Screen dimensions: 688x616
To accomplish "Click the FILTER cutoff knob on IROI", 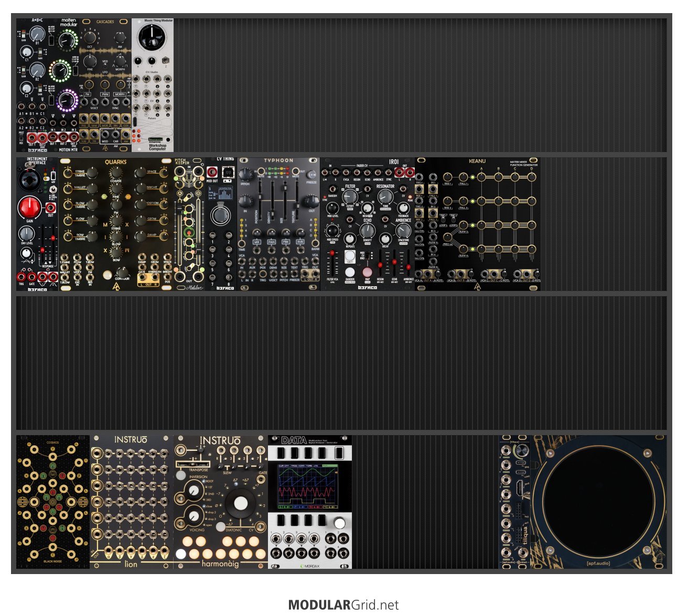I will tap(350, 197).
